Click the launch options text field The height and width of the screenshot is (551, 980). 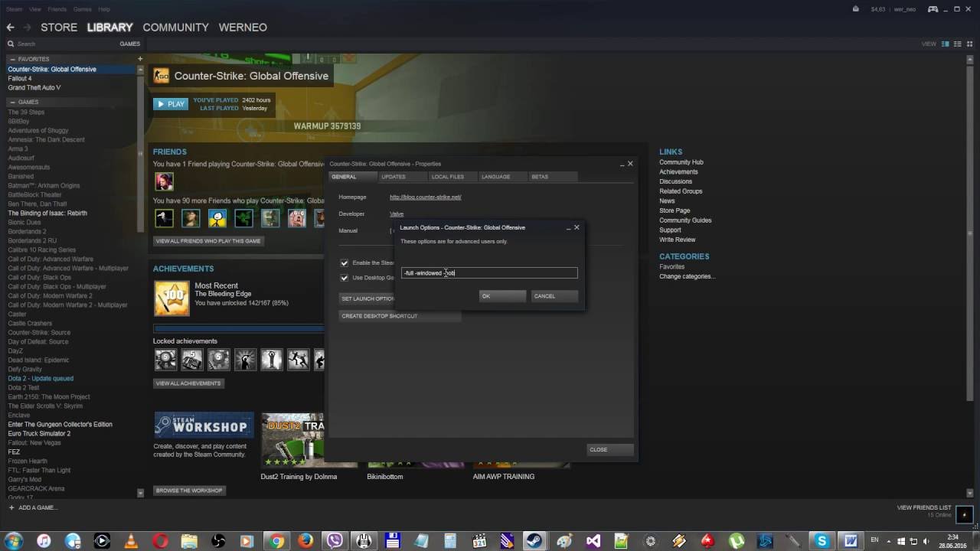[x=489, y=273]
